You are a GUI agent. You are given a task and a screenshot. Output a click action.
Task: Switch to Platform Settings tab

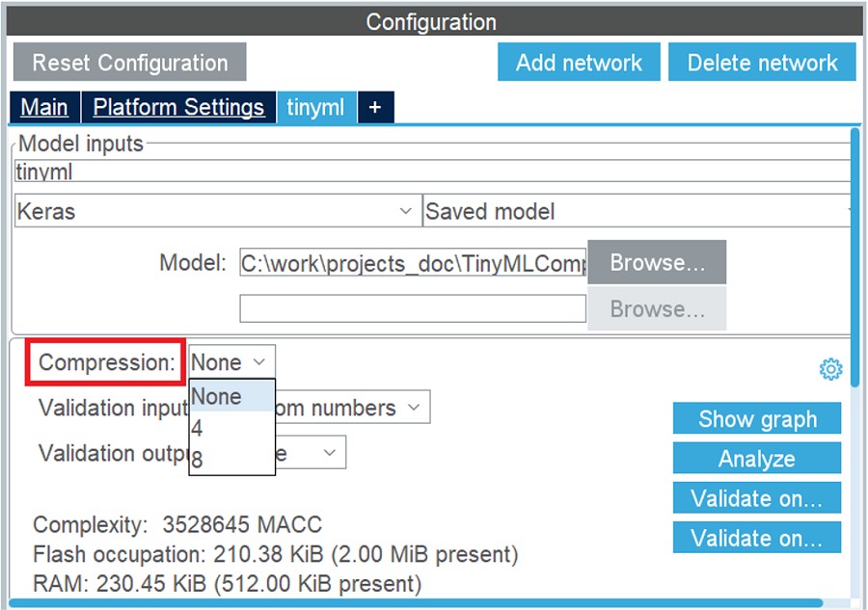178,107
